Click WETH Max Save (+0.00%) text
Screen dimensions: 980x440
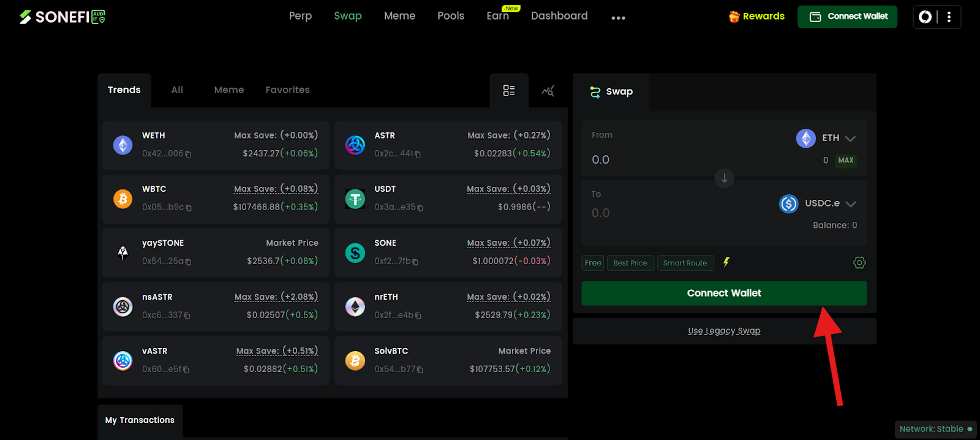tap(276, 135)
